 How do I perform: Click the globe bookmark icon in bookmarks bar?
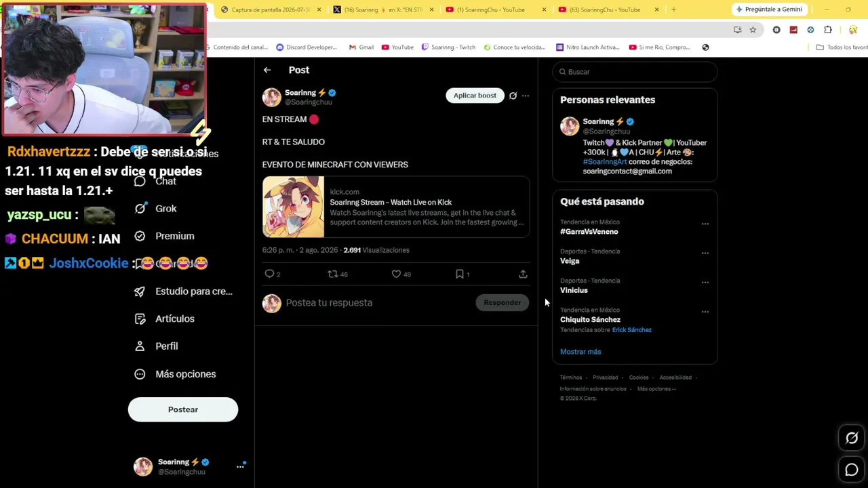[705, 47]
